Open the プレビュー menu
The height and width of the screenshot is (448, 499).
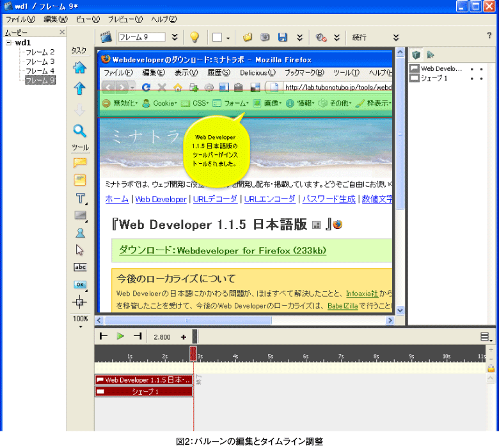click(x=125, y=19)
